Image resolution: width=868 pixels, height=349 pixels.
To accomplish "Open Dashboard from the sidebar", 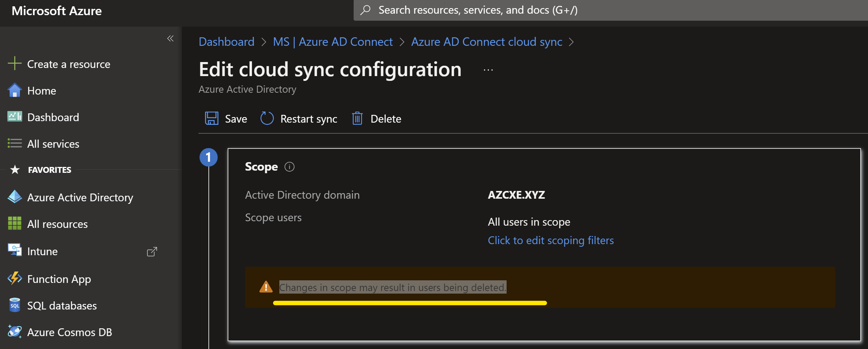I will [x=53, y=117].
